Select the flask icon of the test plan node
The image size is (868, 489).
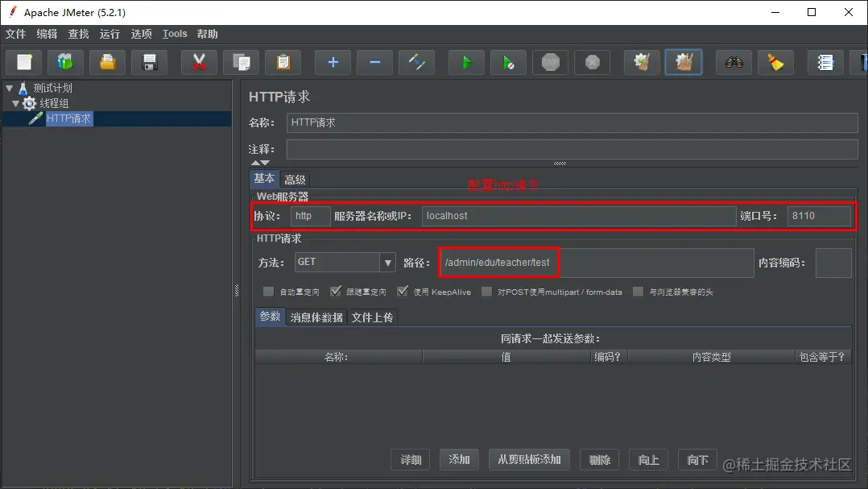(23, 88)
